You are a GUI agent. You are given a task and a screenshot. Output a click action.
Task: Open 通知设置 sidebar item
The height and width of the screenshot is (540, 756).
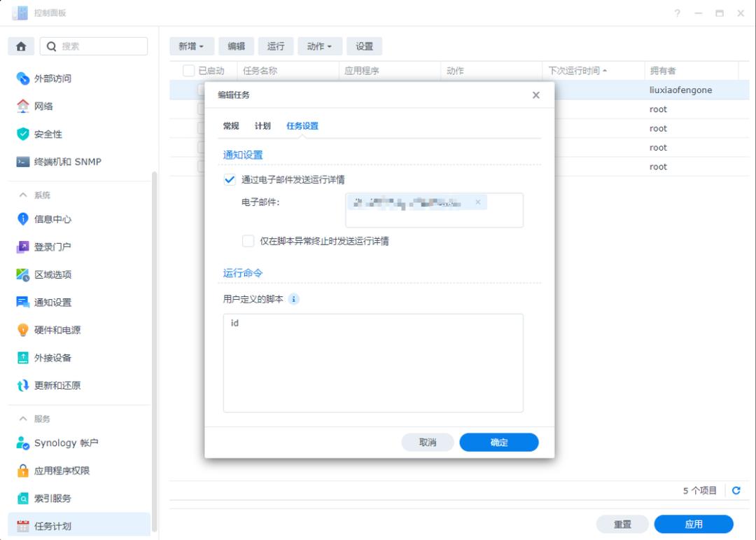(80, 303)
